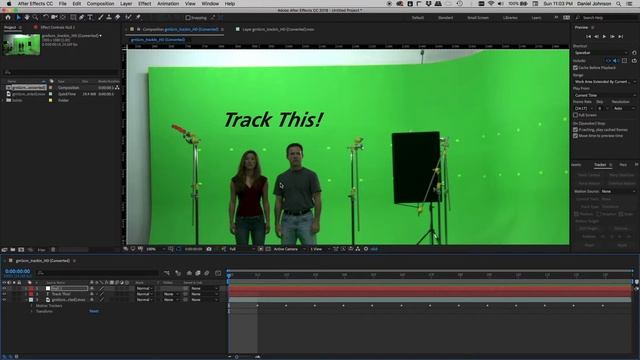Open the Active Camera dropdown

[x=289, y=249]
